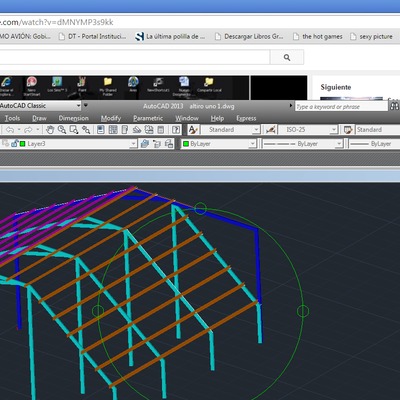The image size is (400, 400).
Task: Open the Table Style manager icon
Action: pyautogui.click(x=348, y=130)
